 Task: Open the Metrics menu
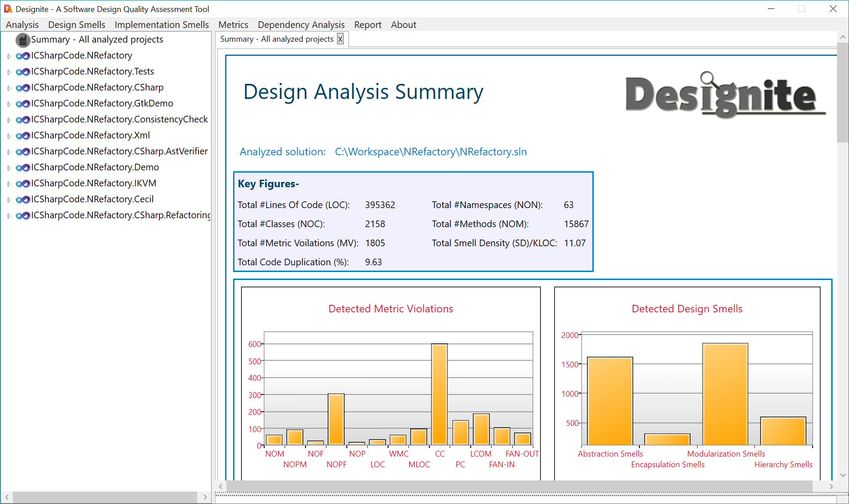coord(233,25)
